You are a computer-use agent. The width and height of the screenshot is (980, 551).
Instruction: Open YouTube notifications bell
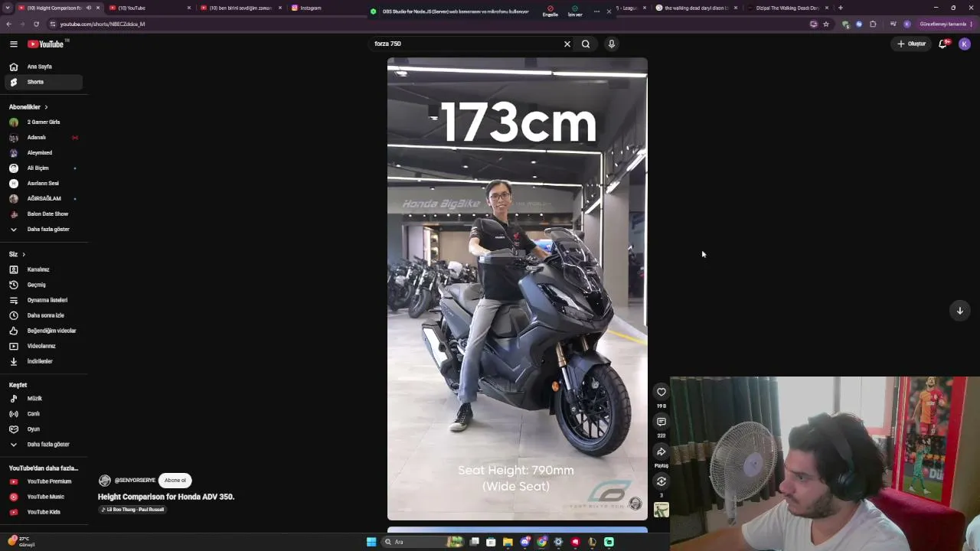(943, 44)
